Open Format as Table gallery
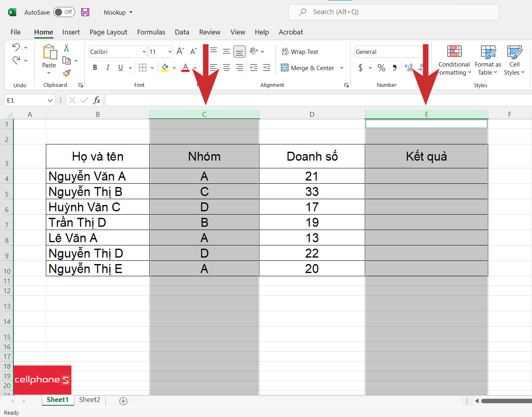 point(488,60)
